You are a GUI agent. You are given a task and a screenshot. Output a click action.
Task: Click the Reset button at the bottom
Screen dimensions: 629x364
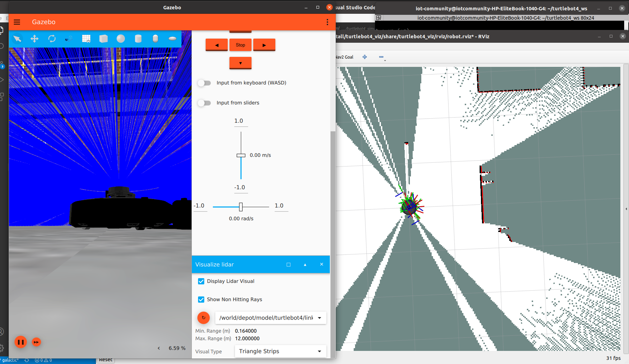[105, 359]
